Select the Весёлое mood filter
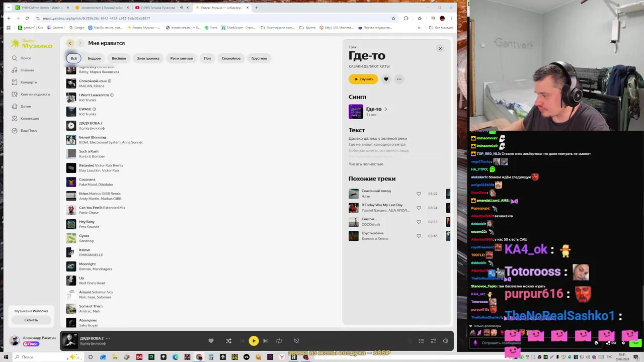 [x=119, y=58]
